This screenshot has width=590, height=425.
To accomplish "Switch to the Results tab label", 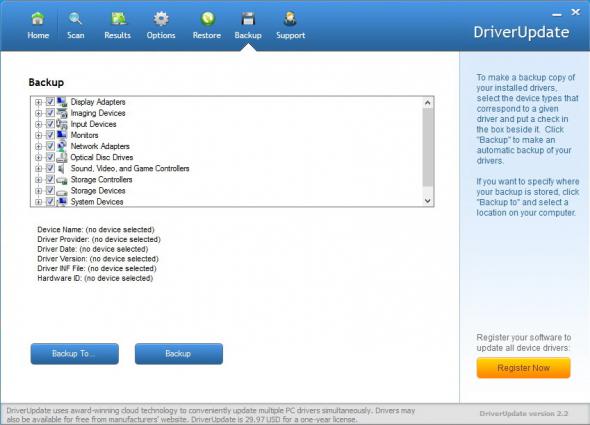I will (117, 35).
